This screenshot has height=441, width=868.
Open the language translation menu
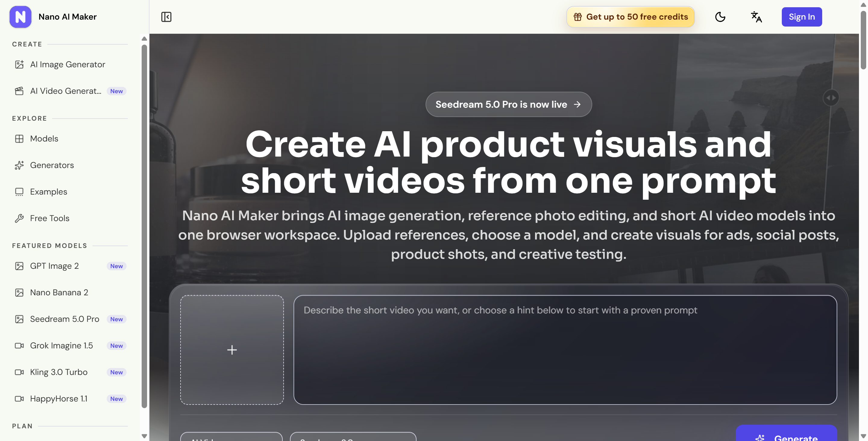coord(756,17)
